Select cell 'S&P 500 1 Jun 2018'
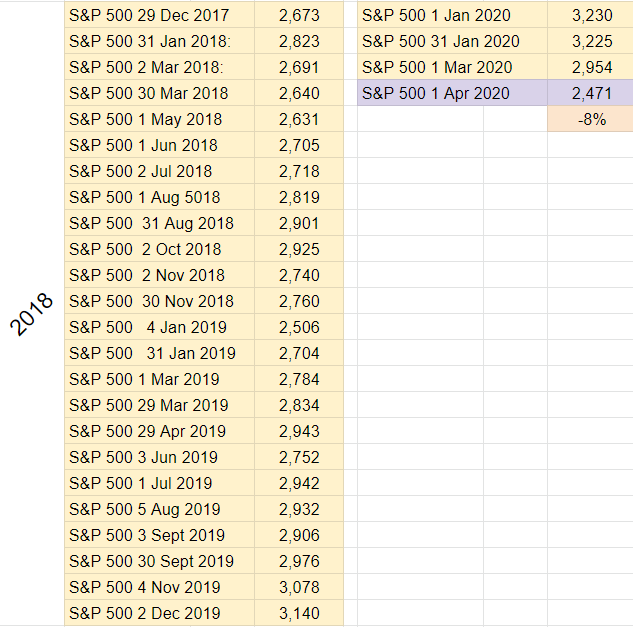Screen dimensions: 633x627 [159, 145]
